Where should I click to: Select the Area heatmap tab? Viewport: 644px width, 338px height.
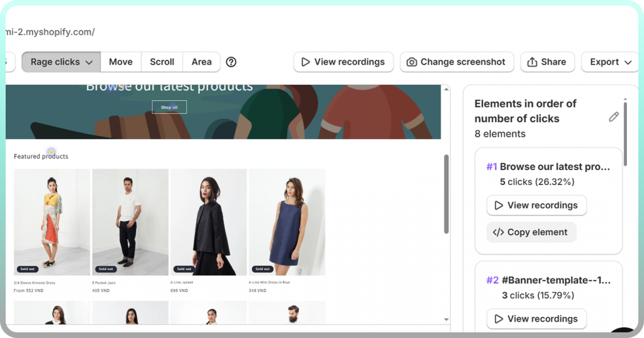[201, 62]
